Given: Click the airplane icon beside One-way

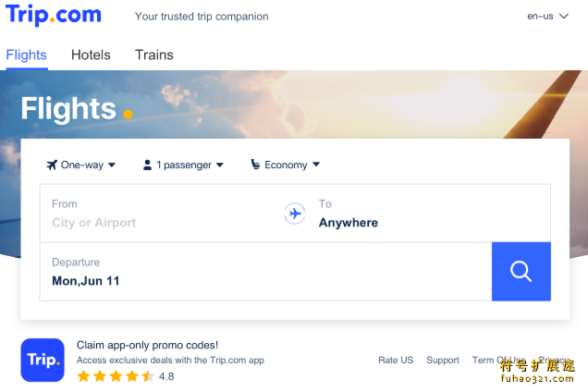Looking at the screenshot, I should 52,165.
